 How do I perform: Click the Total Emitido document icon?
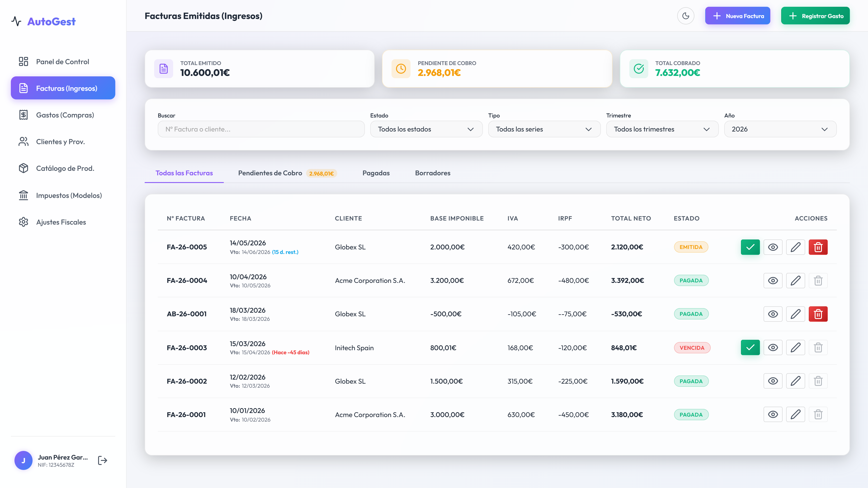[163, 69]
